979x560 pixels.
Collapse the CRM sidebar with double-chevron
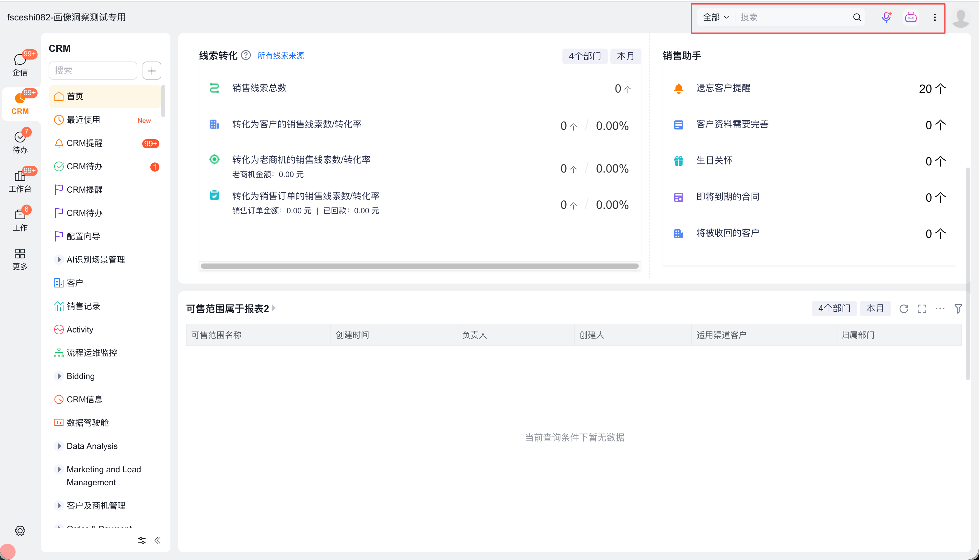pyautogui.click(x=157, y=540)
